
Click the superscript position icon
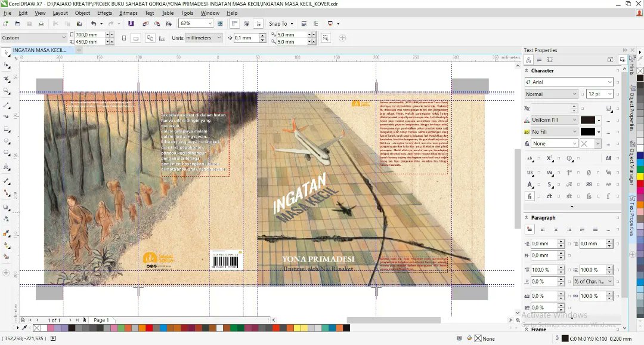click(x=549, y=158)
